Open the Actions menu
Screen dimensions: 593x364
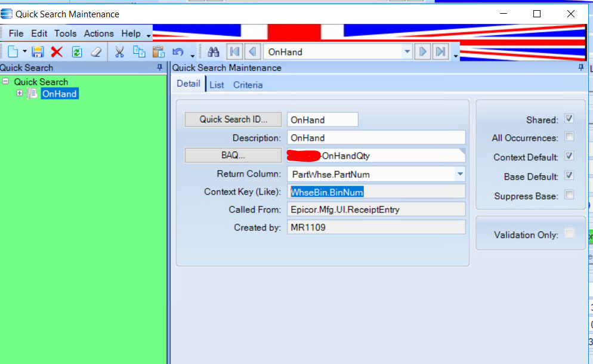(98, 33)
